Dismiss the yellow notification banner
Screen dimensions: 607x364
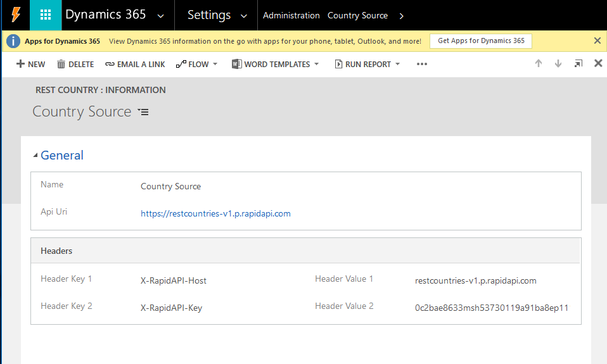point(597,41)
